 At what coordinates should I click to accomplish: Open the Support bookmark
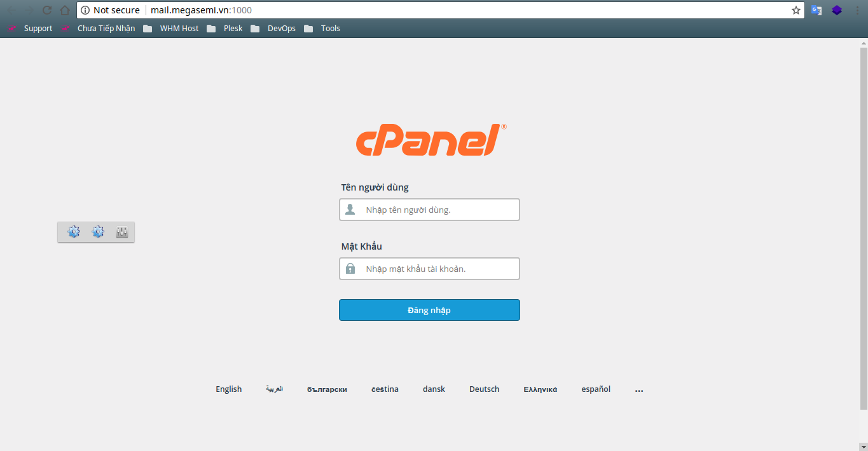tap(30, 28)
